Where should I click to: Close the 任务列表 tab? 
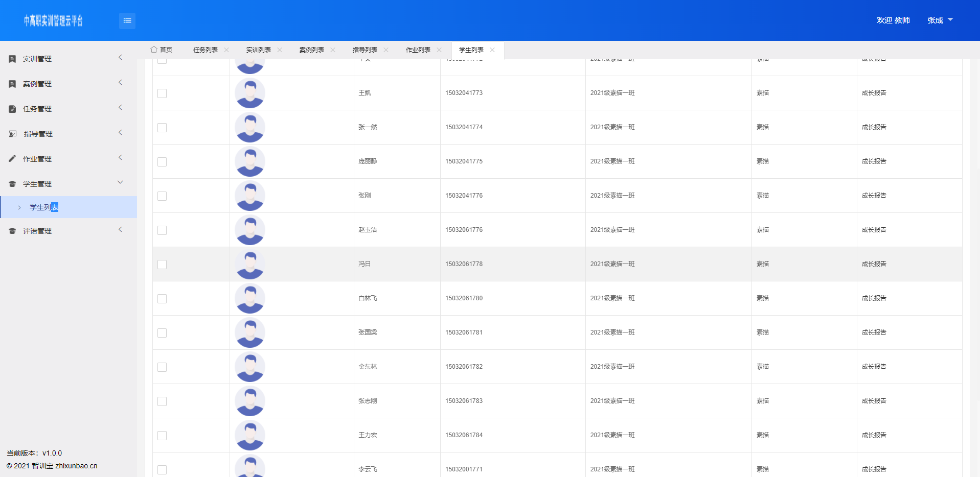226,50
